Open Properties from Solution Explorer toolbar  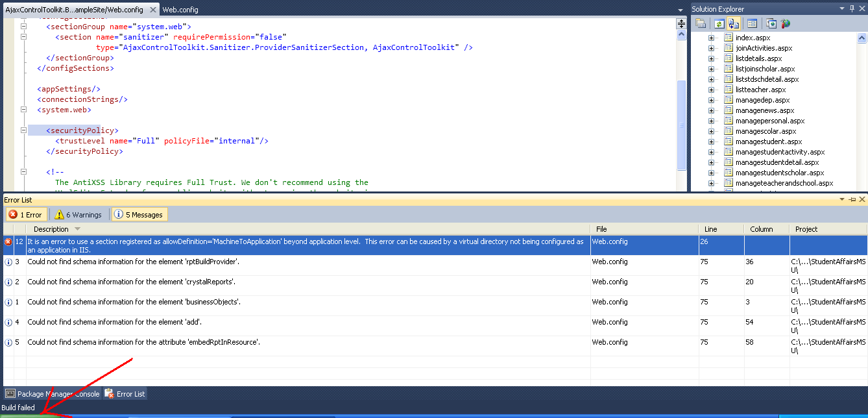[x=701, y=23]
